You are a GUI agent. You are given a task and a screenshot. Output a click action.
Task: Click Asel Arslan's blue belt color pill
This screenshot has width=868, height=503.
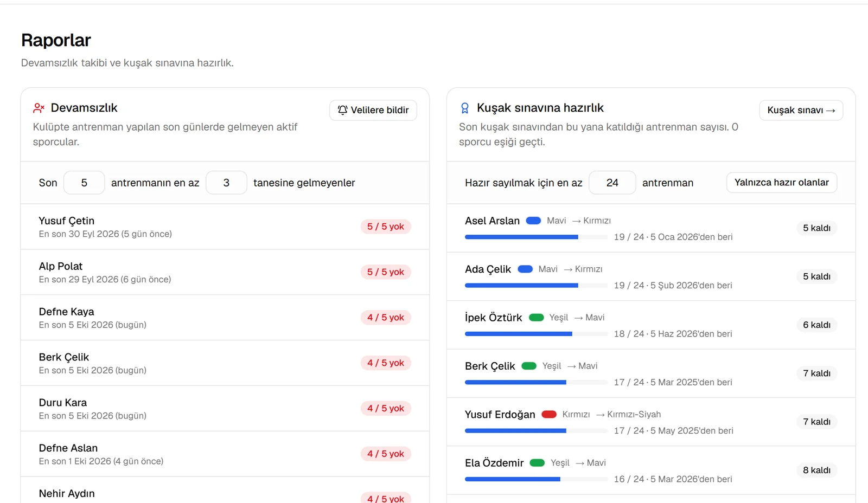[534, 221]
